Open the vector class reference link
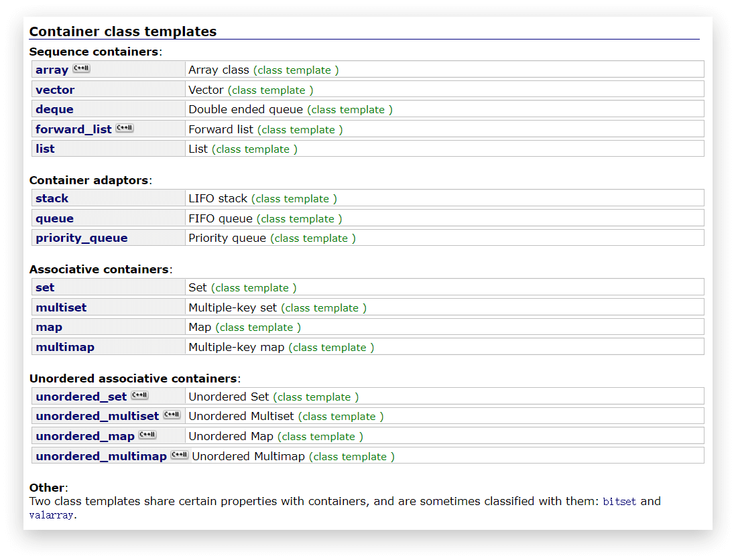736x560 pixels. 55,90
